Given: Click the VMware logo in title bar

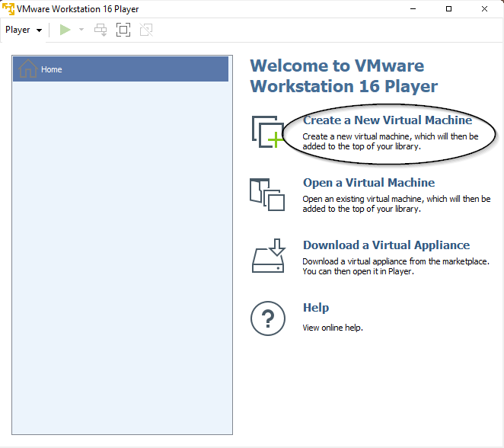Looking at the screenshot, I should pyautogui.click(x=8, y=8).
